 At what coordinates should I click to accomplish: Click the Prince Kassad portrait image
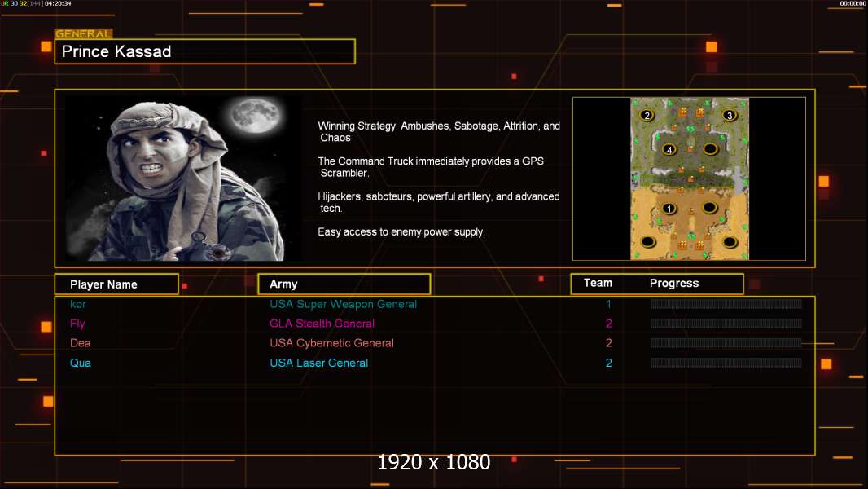pyautogui.click(x=183, y=178)
